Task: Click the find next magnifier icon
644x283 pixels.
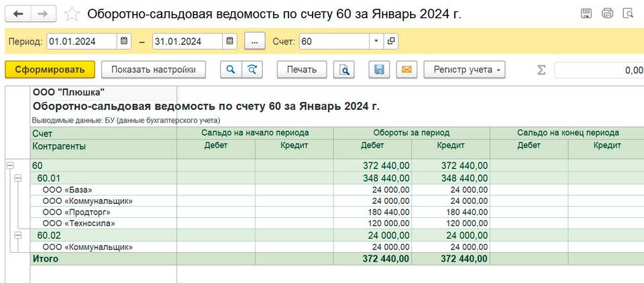Action: click(x=252, y=70)
